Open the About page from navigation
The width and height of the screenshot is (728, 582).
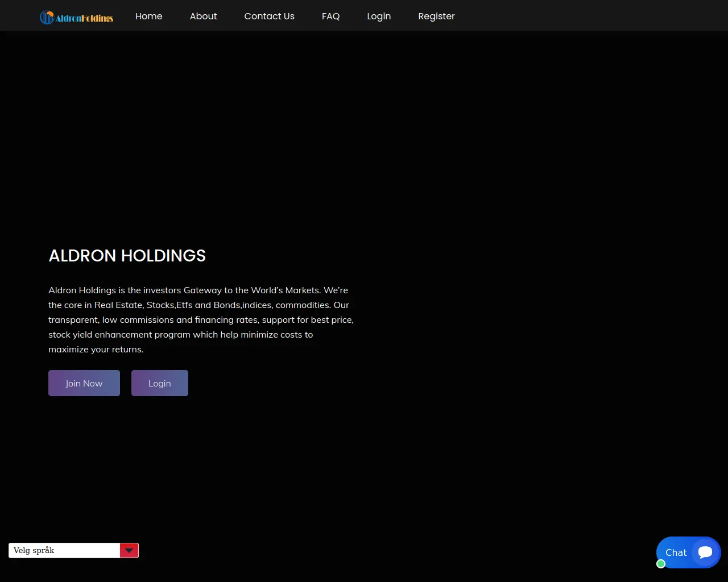[x=203, y=16]
